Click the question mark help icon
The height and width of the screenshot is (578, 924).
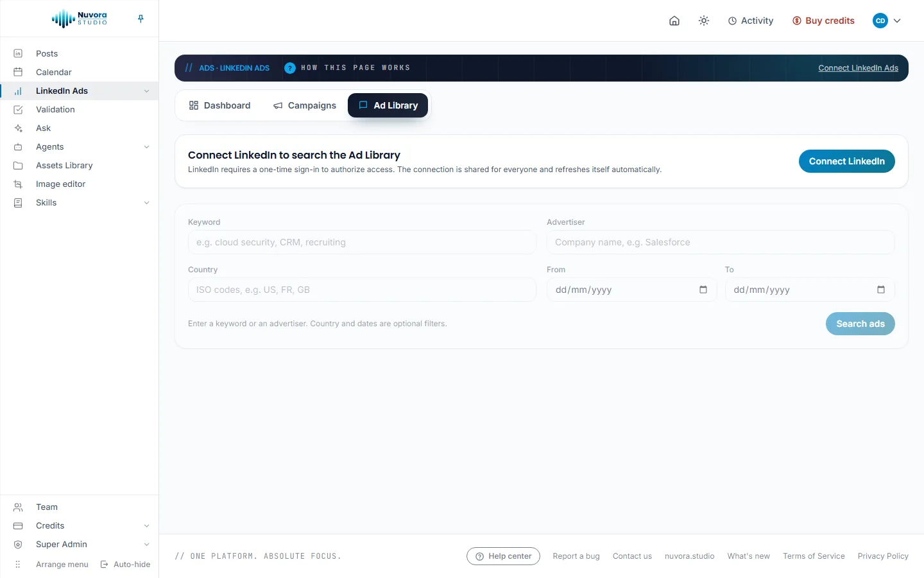pyautogui.click(x=290, y=68)
